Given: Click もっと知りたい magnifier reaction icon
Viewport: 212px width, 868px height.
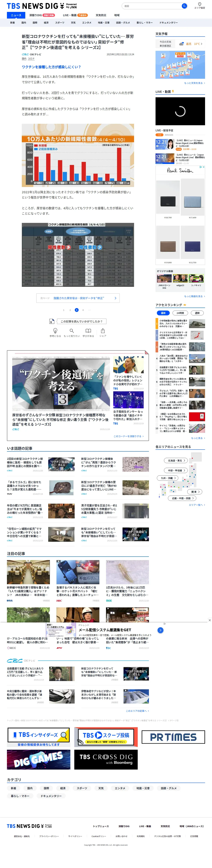Looking at the screenshot, I should coord(72,331).
